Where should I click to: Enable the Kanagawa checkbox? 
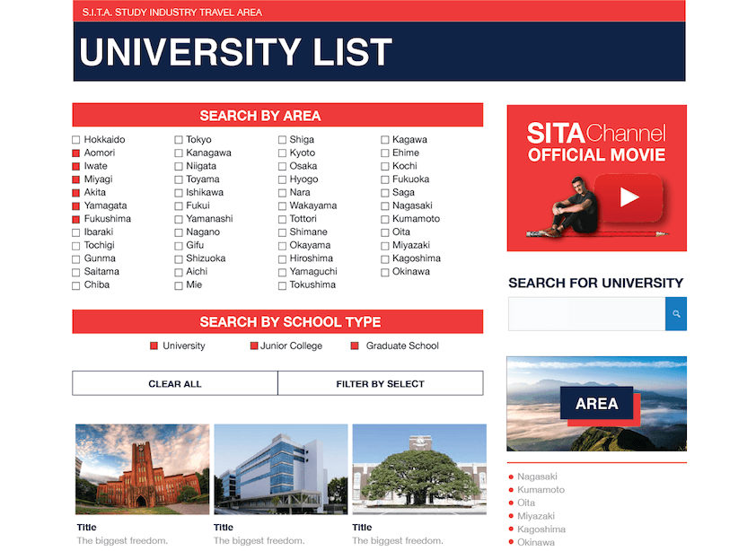179,153
